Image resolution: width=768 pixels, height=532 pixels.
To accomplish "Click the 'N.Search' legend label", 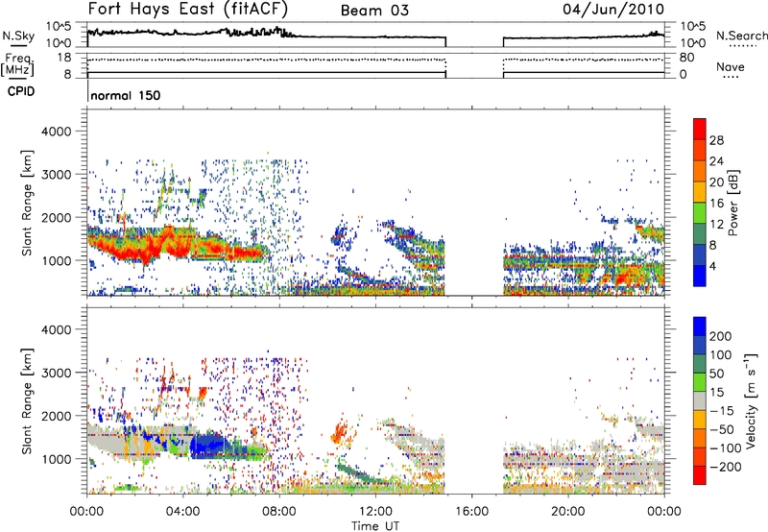I will point(741,36).
